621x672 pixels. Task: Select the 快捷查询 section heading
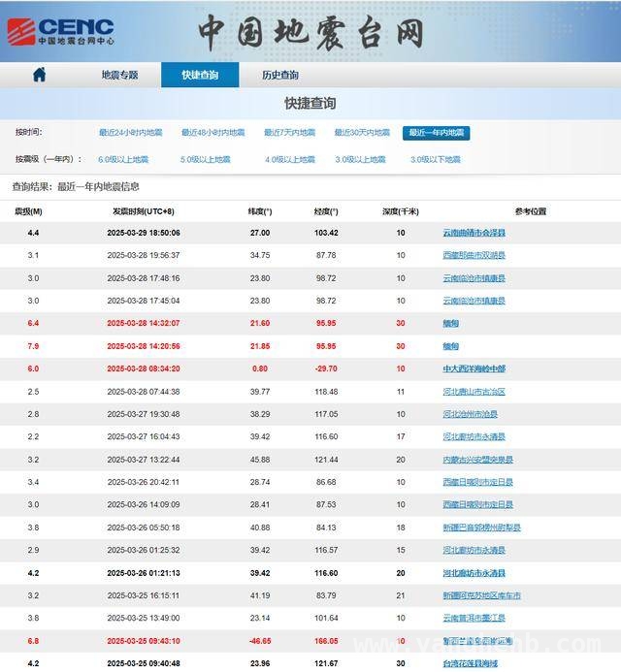[310, 104]
